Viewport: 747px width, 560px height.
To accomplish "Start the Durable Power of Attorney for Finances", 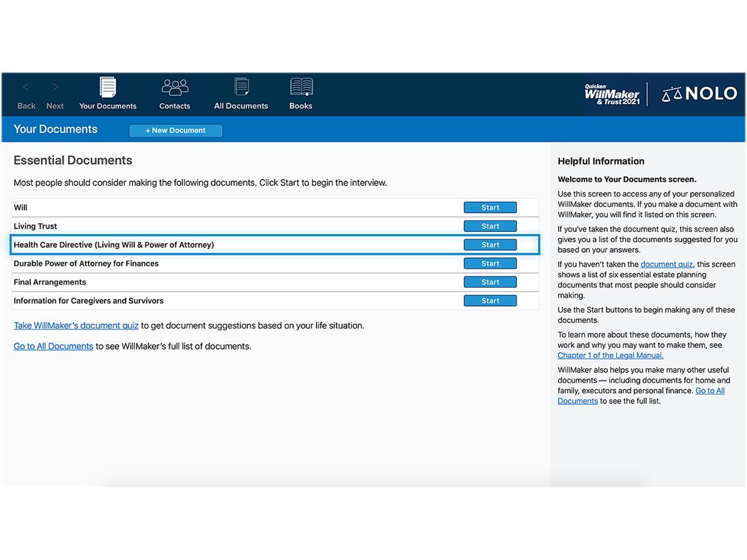I will click(x=490, y=263).
